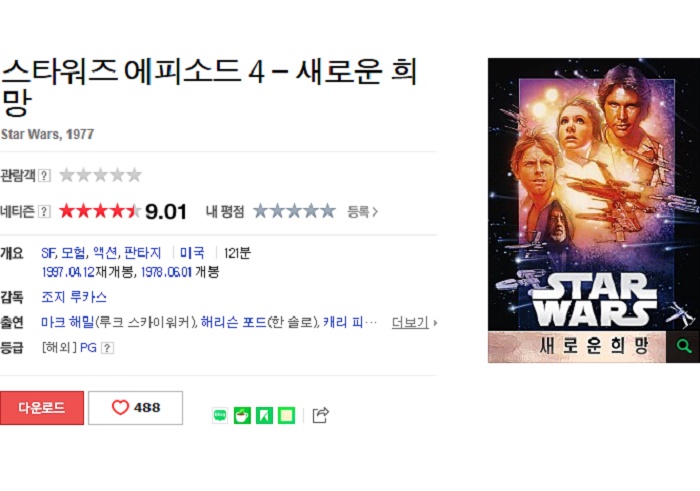Expand cast list with 더보기
This screenshot has height=491, width=700.
click(414, 322)
